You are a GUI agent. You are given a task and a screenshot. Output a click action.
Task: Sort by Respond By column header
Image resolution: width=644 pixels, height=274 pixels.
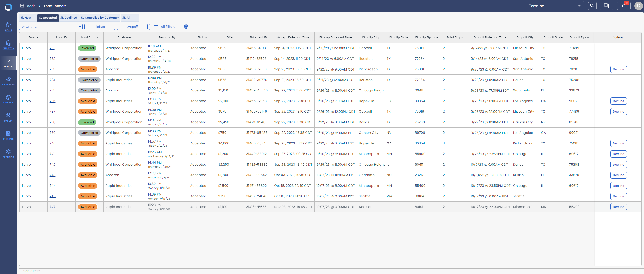[167, 37]
